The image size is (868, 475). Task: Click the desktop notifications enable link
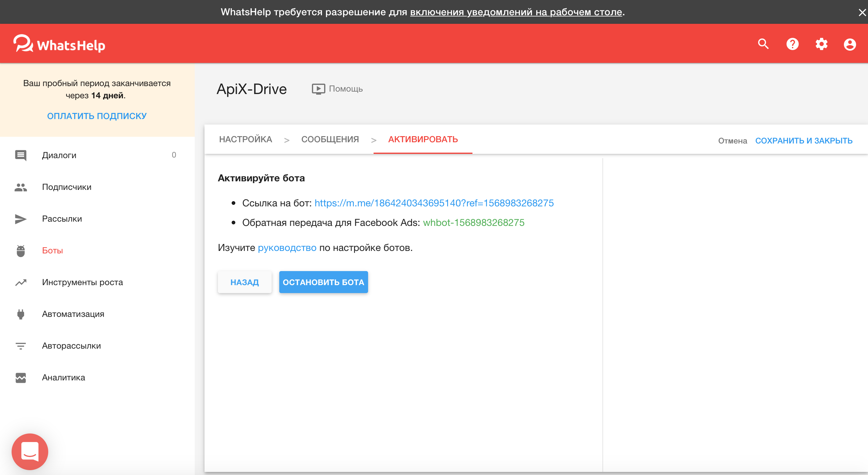[516, 12]
